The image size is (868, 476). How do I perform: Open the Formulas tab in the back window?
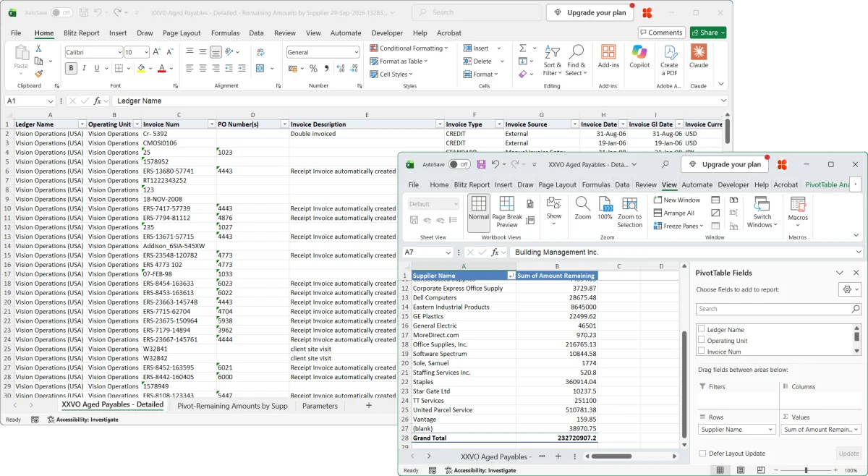click(225, 33)
